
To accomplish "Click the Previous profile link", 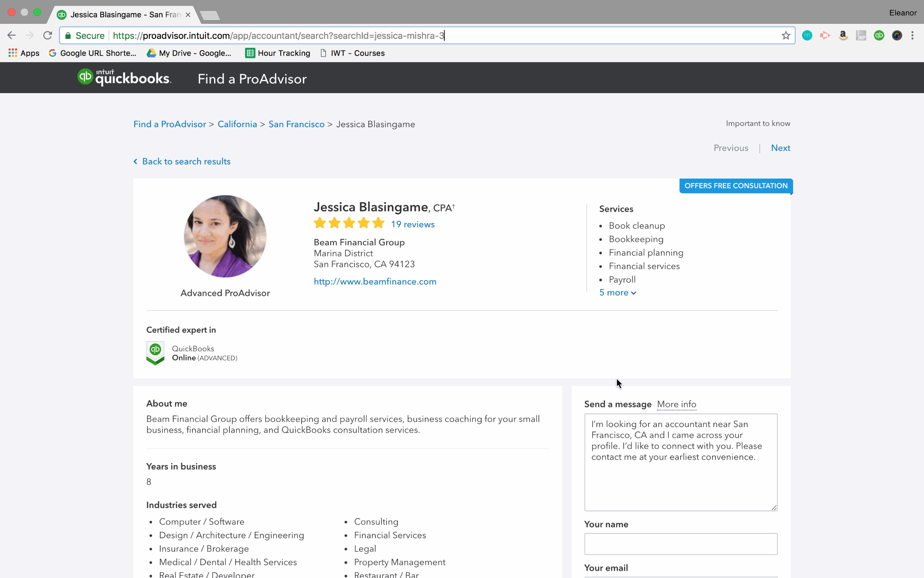I will coord(731,148).
